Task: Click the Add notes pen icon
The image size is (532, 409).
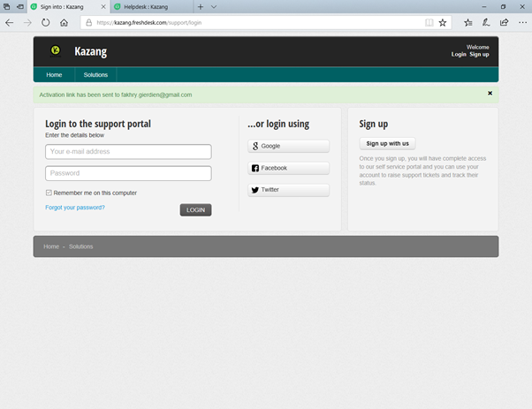Action: click(x=486, y=23)
